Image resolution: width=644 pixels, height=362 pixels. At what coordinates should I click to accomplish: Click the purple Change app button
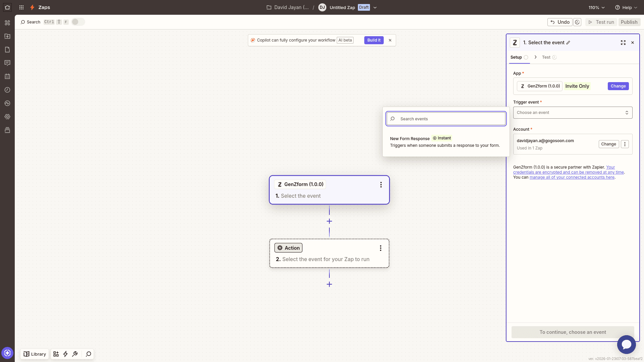click(x=618, y=86)
